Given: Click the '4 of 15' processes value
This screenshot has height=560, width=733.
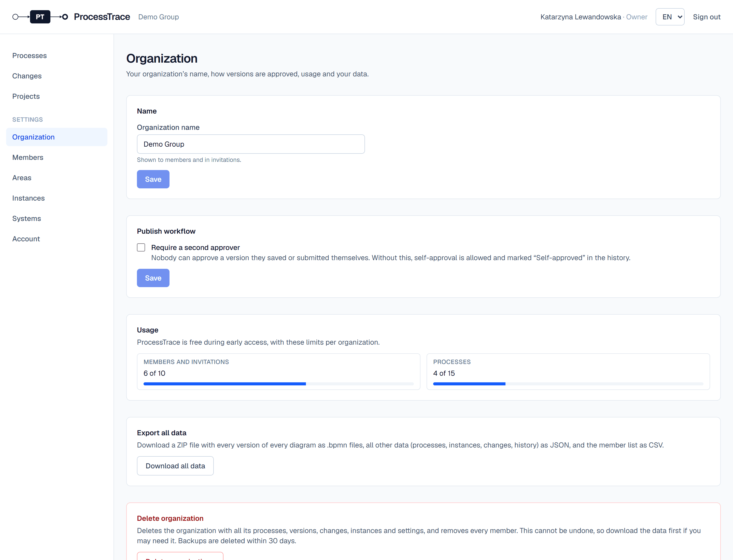Looking at the screenshot, I should point(444,373).
